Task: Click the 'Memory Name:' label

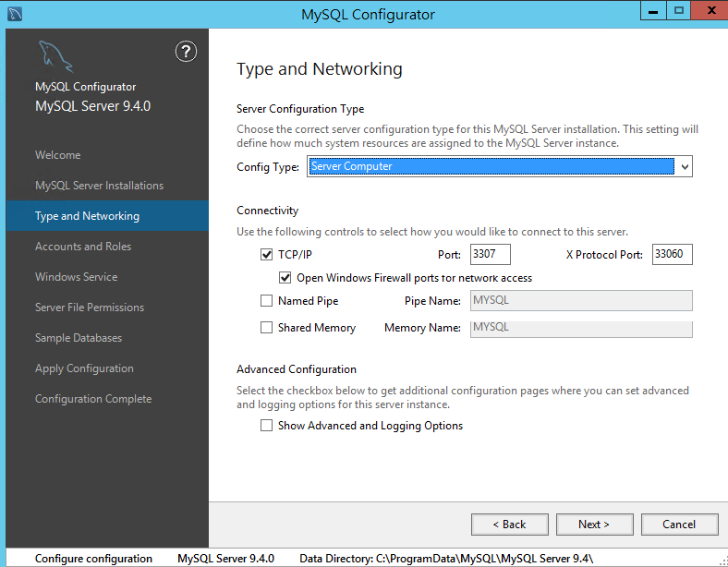Action: click(x=422, y=328)
